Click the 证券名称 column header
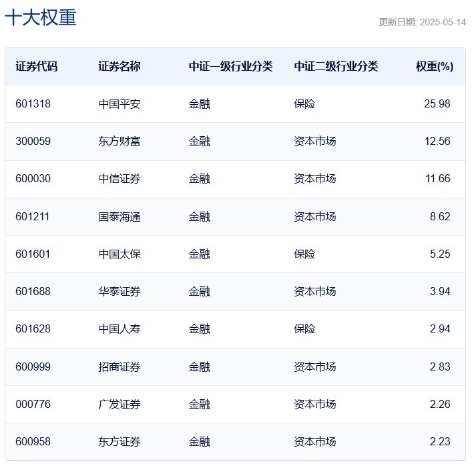This screenshot has width=476, height=464. click(120, 66)
